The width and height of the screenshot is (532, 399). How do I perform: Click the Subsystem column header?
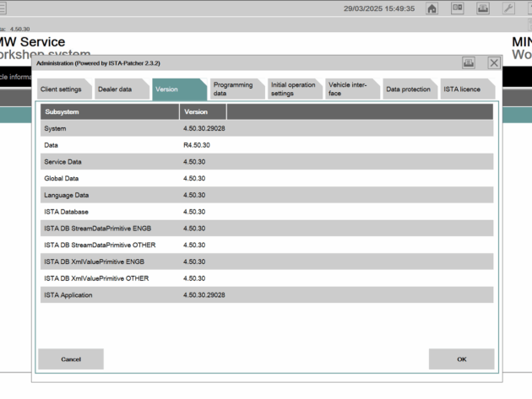pyautogui.click(x=110, y=112)
